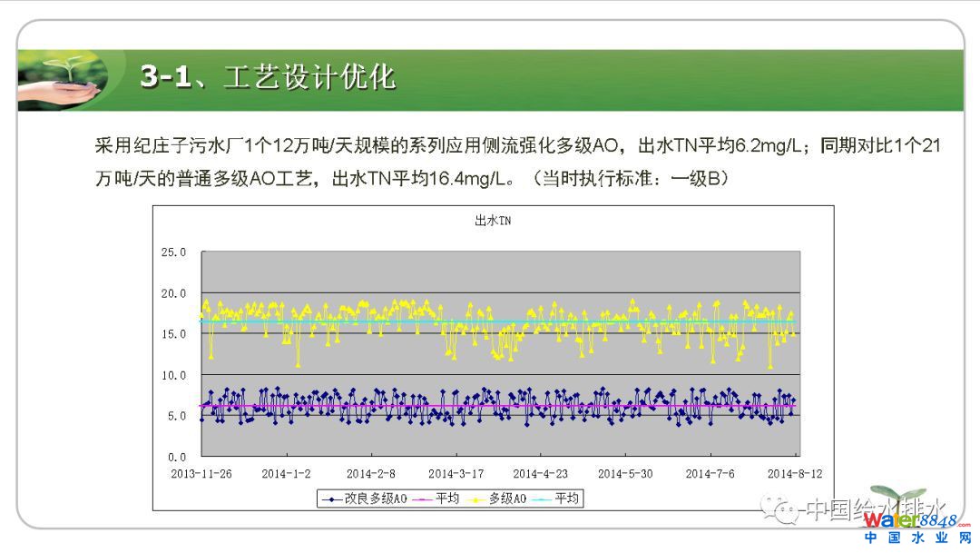Select the slide title 3-1、工艺设计优化
980x553 pixels.
[268, 77]
